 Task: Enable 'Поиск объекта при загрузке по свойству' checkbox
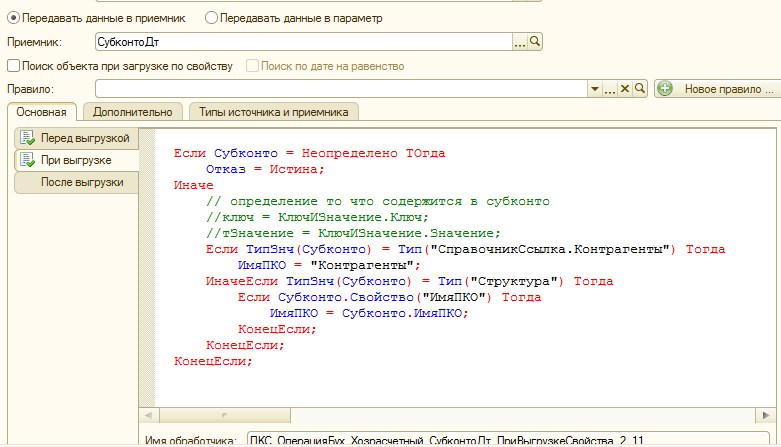pos(13,66)
